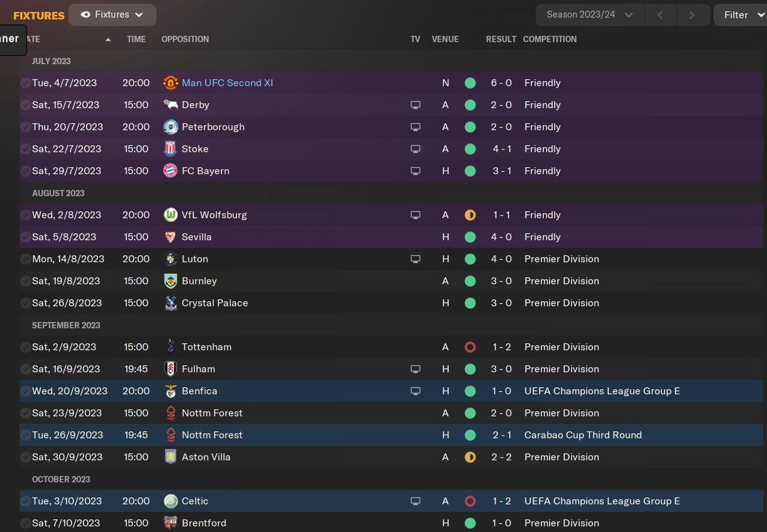767x532 pixels.
Task: Click the red loss indicator for Tottenham
Action: tap(470, 347)
